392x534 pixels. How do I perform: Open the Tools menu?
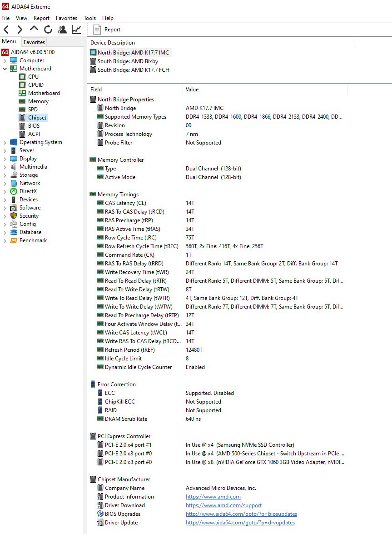point(90,18)
